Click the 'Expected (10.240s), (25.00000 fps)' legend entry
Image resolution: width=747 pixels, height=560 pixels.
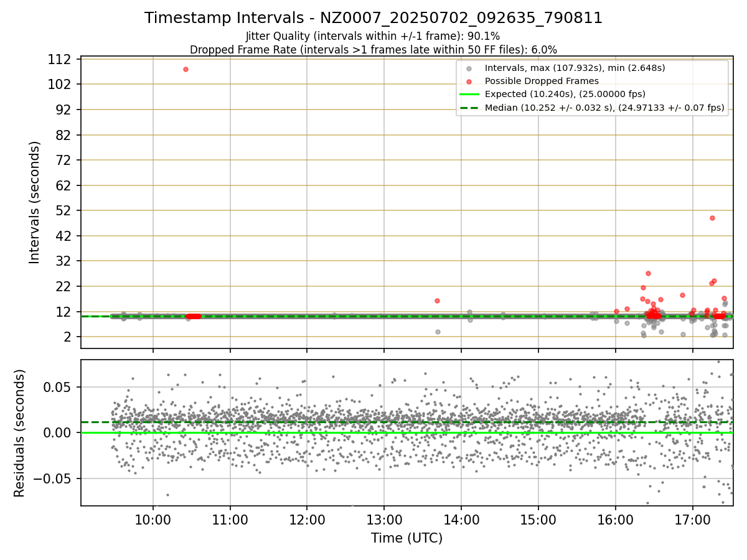pyautogui.click(x=565, y=94)
